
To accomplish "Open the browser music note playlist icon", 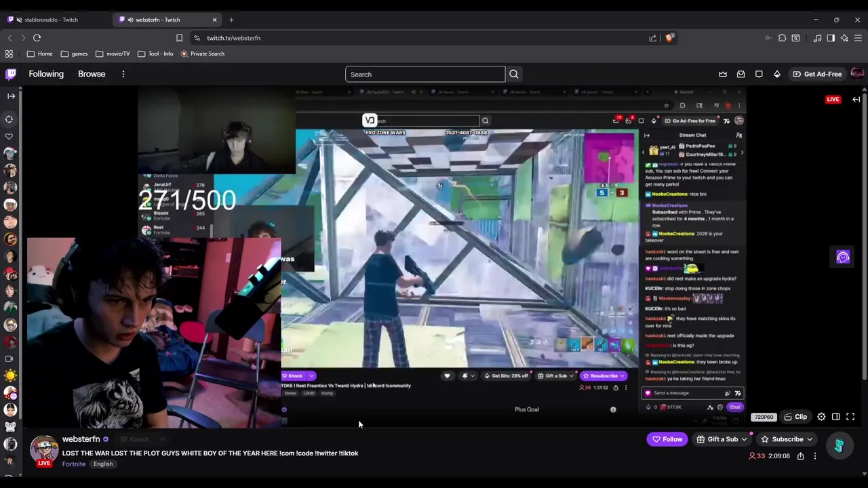I will (817, 38).
